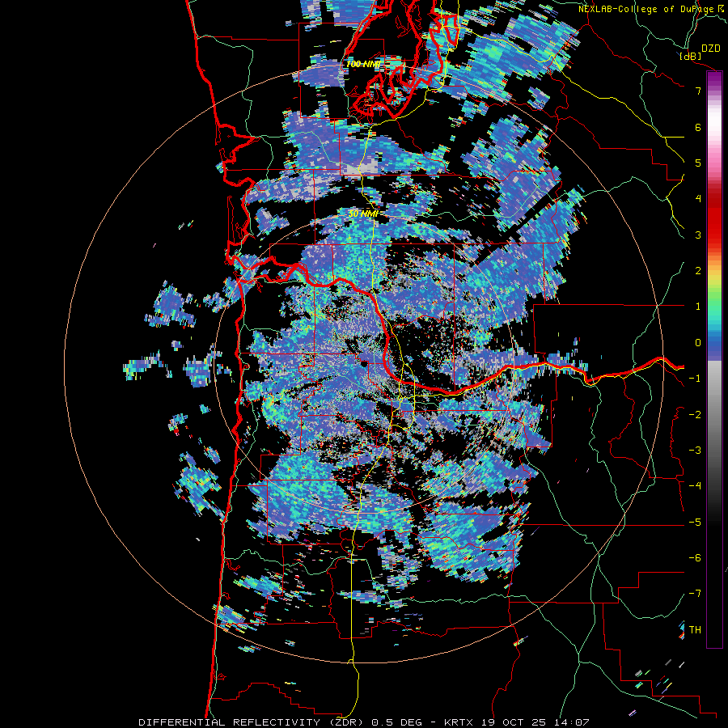
Task: Click the ZDR color scale bar
Action: 714,359
